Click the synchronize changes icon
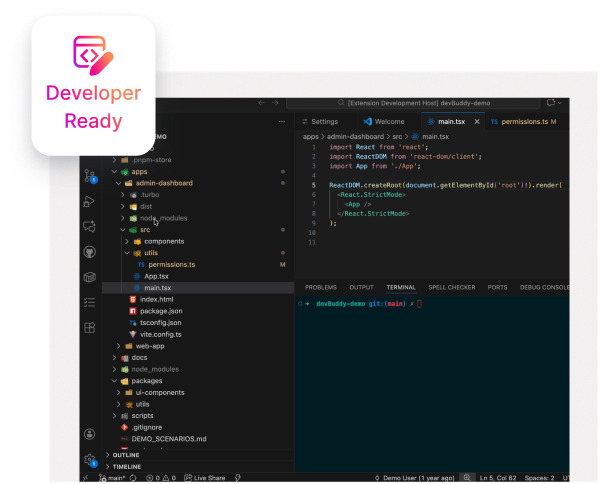Screen dimensions: 600x484 click(x=133, y=478)
